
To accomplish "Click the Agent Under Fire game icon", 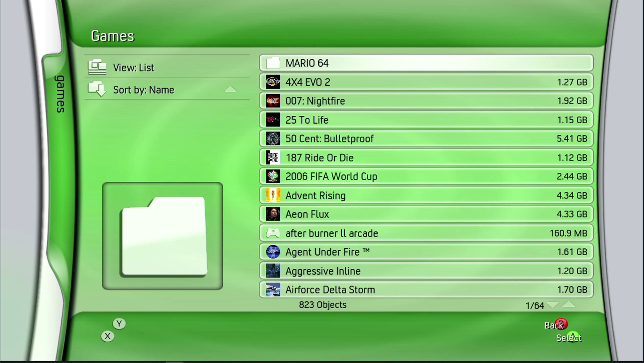I will coord(273,252).
